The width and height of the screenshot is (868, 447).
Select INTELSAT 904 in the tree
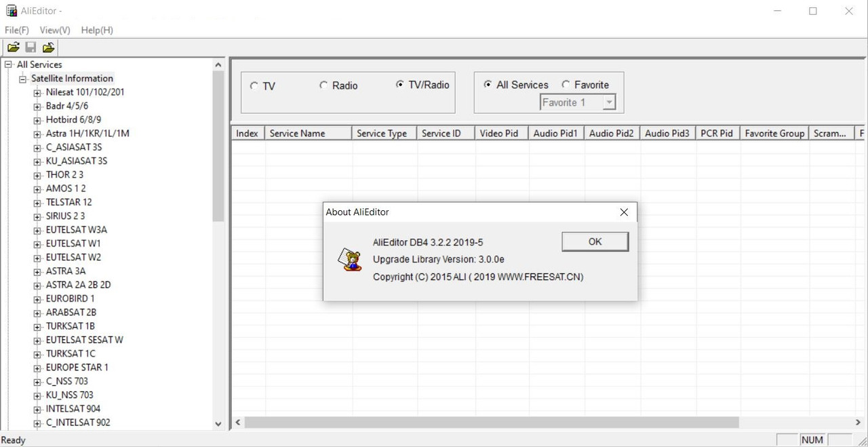(73, 409)
